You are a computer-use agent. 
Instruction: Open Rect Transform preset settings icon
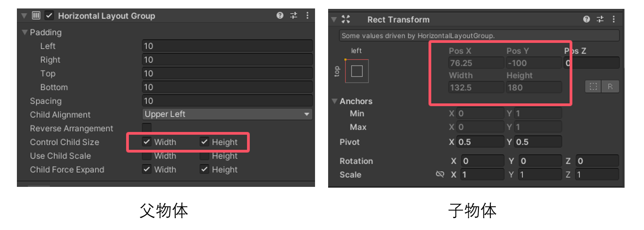pos(600,19)
